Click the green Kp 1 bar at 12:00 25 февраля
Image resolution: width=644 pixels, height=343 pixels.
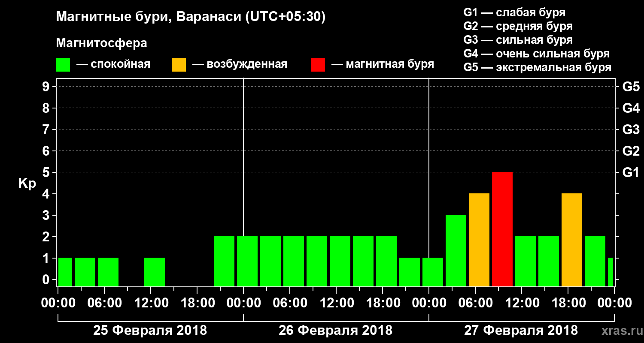coord(155,272)
